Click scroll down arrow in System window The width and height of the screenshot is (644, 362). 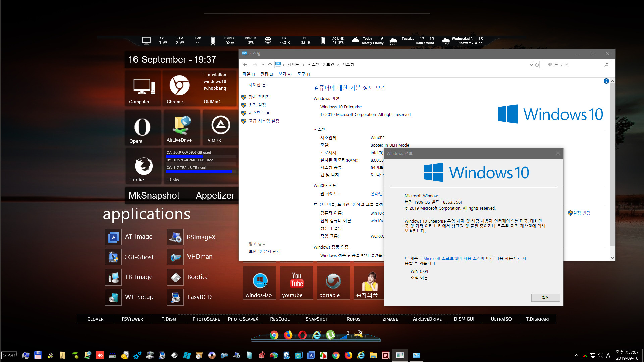[x=612, y=258]
